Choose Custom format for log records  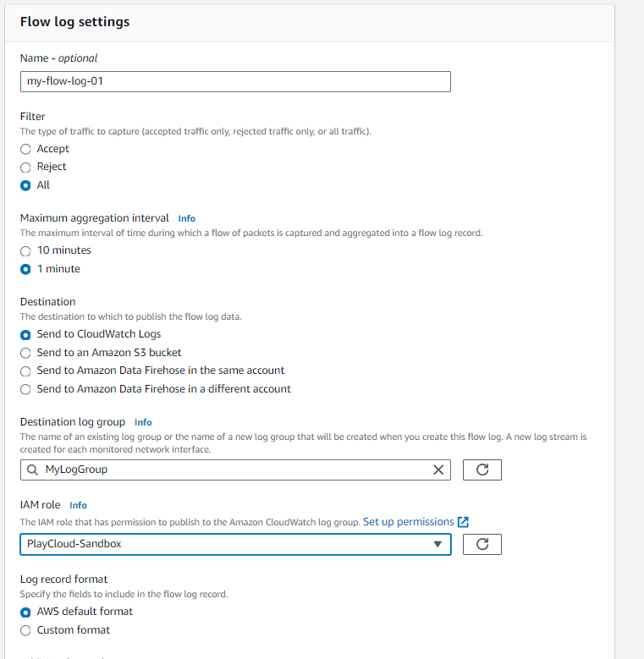(25, 630)
